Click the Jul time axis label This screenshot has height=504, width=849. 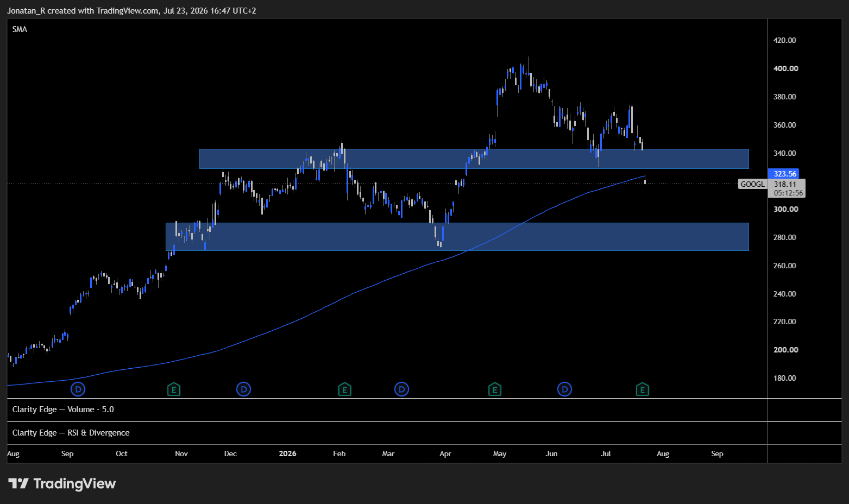(606, 453)
